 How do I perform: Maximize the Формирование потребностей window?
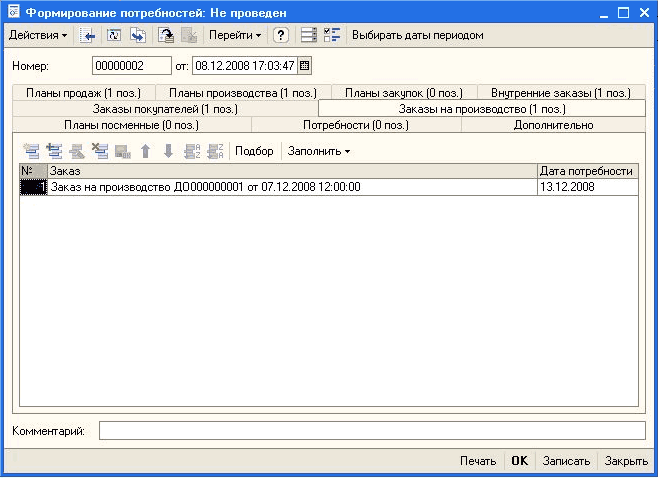click(x=624, y=13)
